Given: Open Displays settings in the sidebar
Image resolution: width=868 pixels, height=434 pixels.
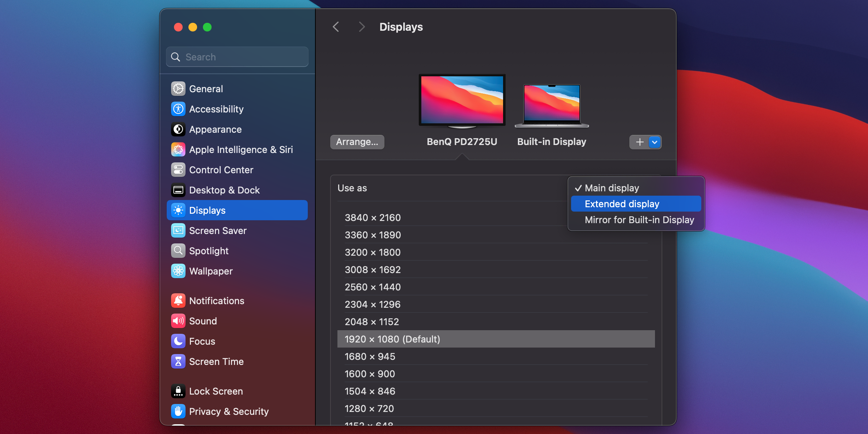Looking at the screenshot, I should tap(208, 210).
